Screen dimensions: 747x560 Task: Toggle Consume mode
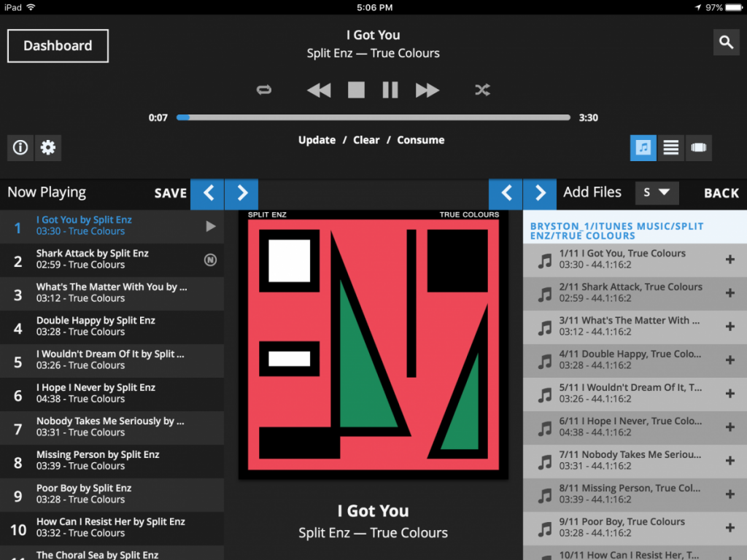click(421, 140)
